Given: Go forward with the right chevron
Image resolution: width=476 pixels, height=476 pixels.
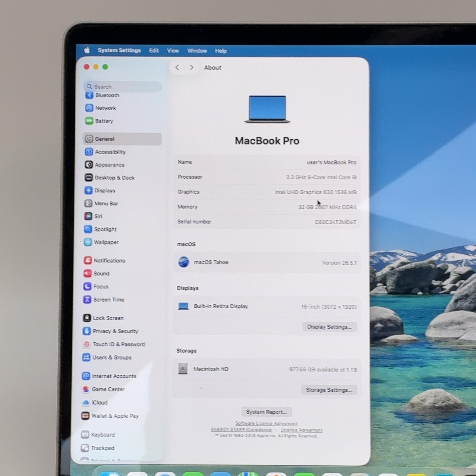Looking at the screenshot, I should (191, 68).
